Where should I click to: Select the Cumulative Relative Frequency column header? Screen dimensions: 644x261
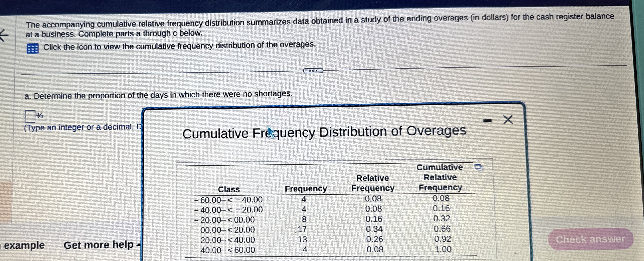pos(440,177)
